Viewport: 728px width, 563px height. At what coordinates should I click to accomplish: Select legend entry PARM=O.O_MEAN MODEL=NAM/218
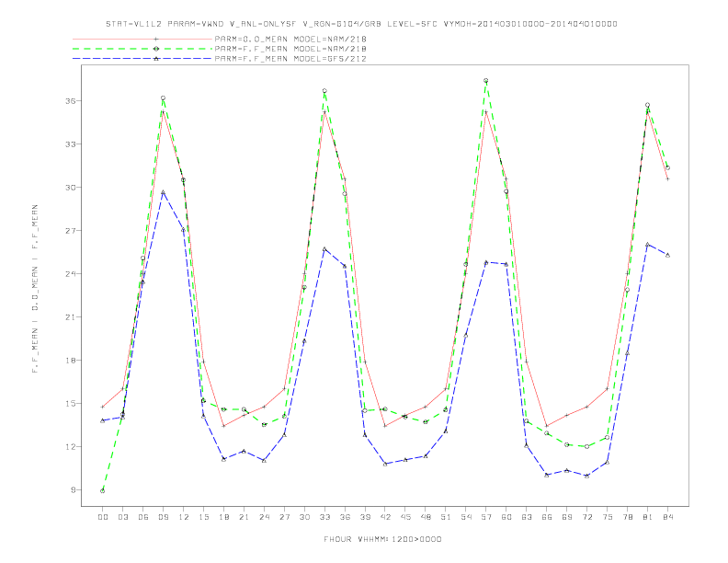point(290,39)
